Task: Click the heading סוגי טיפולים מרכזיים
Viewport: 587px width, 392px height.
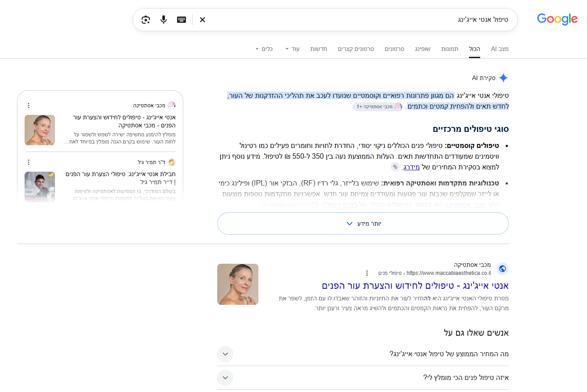Action: pyautogui.click(x=471, y=129)
